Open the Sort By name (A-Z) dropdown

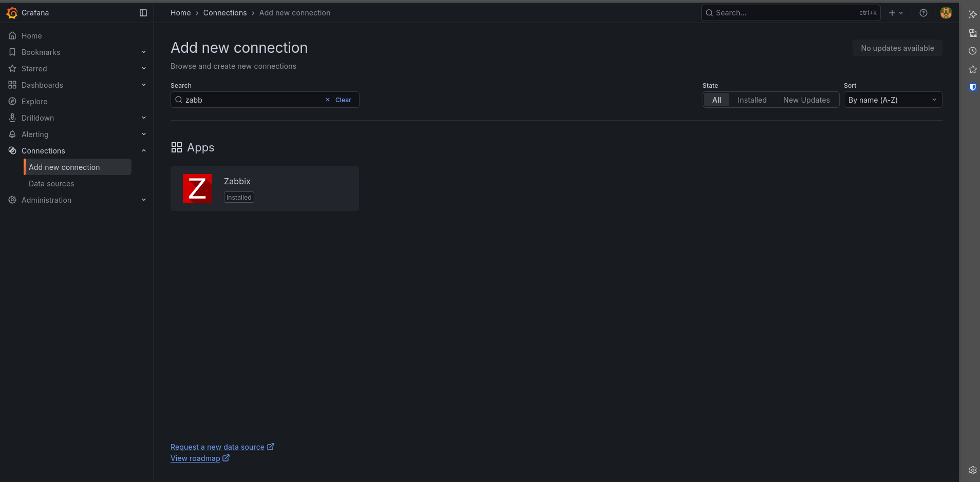coord(892,100)
